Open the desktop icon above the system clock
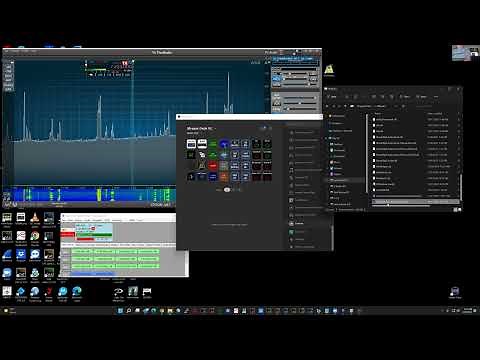 pos(455,292)
